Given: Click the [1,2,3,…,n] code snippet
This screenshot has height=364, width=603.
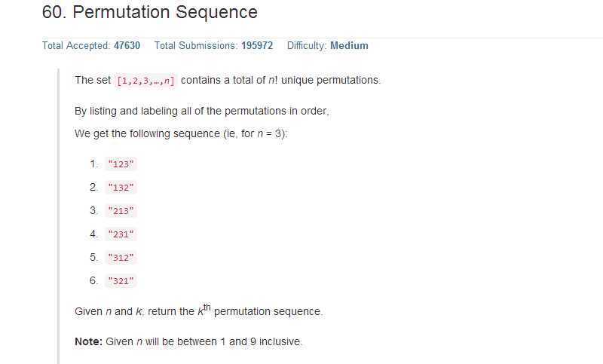Looking at the screenshot, I should [146, 81].
